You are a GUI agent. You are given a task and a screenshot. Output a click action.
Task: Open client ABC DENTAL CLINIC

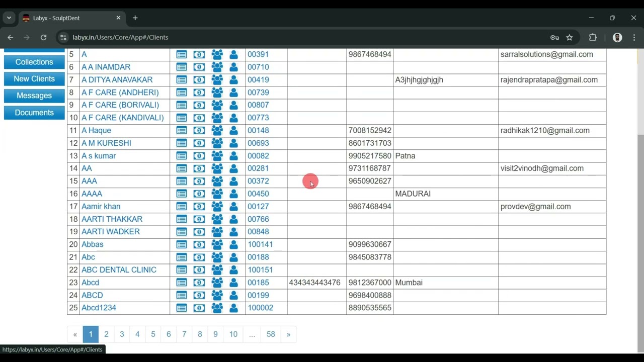pos(119,270)
